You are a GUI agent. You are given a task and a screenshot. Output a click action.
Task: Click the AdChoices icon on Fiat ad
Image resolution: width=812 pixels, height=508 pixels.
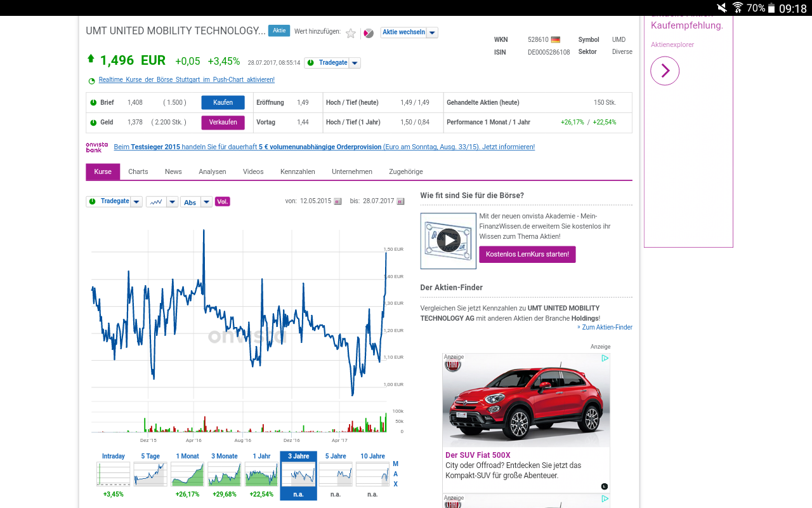(x=605, y=358)
